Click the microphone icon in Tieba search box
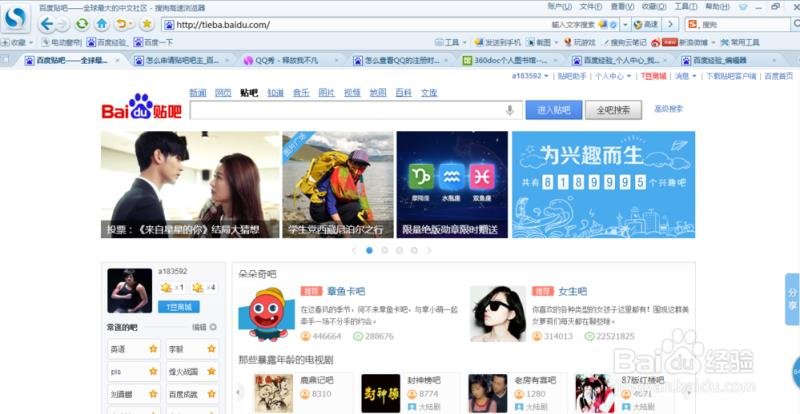The height and width of the screenshot is (414, 800). click(509, 110)
